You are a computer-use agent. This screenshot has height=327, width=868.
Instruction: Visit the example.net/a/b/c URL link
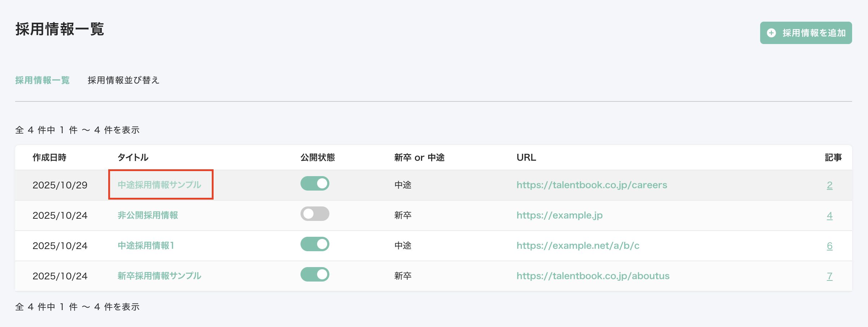coord(578,246)
